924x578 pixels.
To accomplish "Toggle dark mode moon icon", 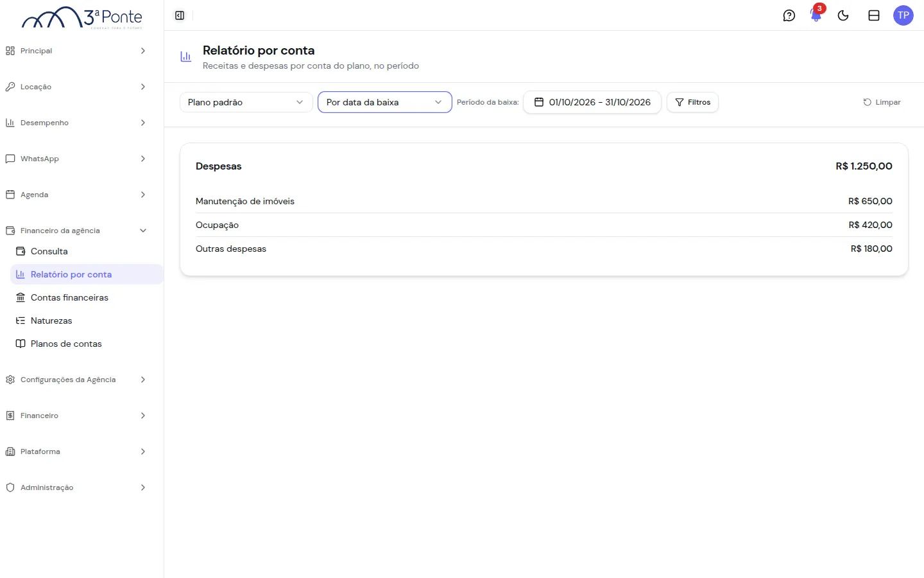I will [x=843, y=15].
